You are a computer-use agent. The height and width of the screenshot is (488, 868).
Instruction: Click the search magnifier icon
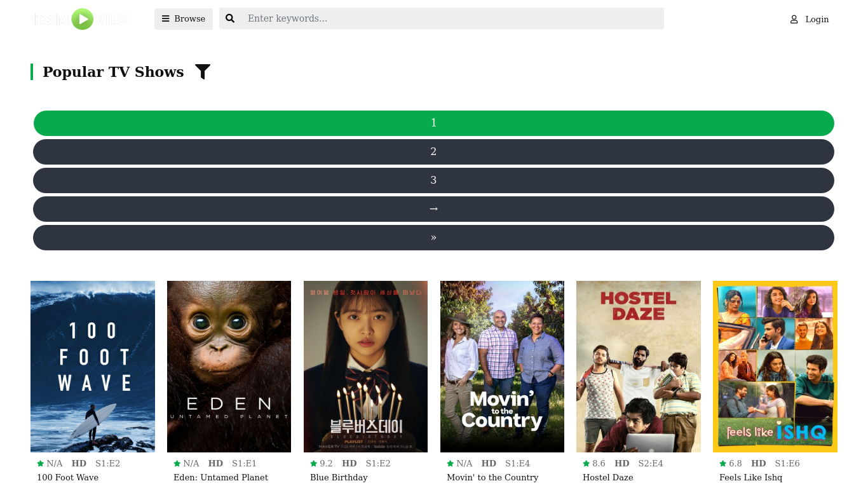coord(230,18)
